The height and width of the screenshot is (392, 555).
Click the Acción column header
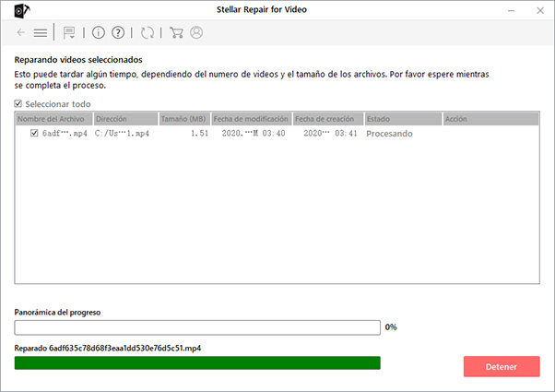click(491, 119)
